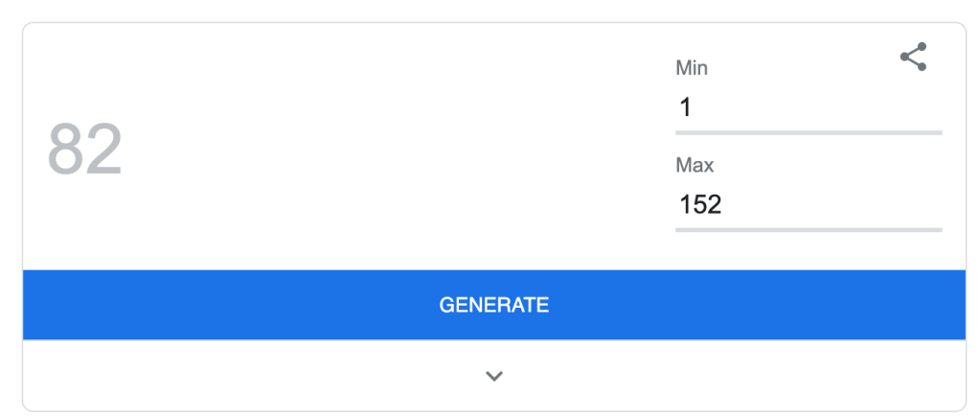Focus the Min input field

pos(808,107)
